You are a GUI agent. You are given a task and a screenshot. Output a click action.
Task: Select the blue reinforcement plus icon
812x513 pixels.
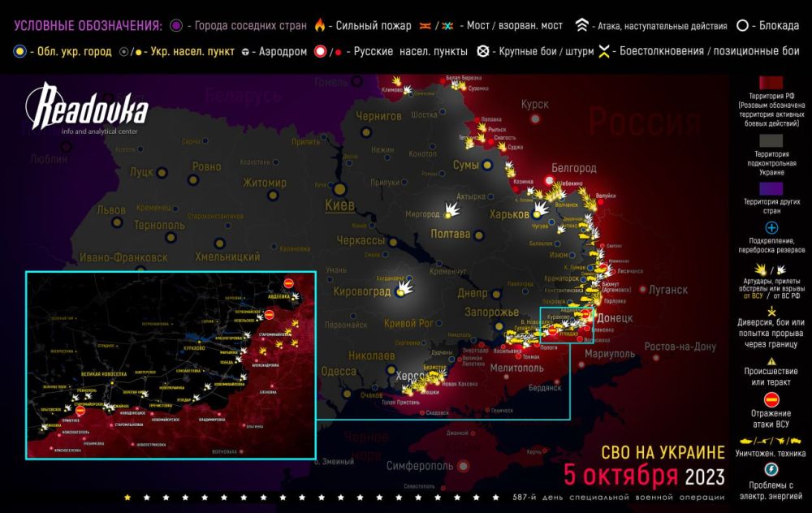[771, 228]
